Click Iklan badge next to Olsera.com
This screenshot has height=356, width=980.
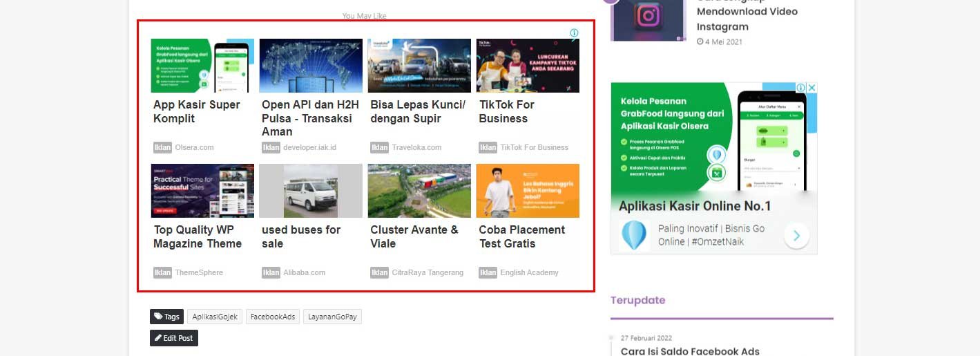[162, 147]
